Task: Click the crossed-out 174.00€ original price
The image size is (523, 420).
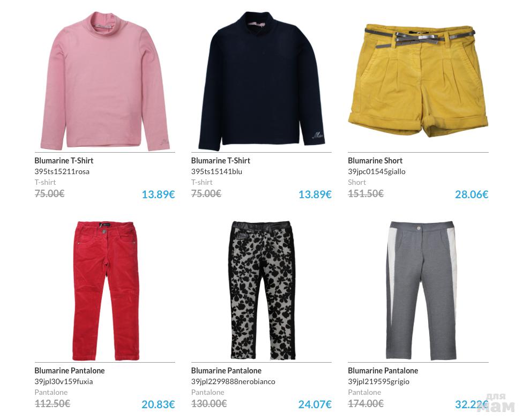Action: pos(365,404)
